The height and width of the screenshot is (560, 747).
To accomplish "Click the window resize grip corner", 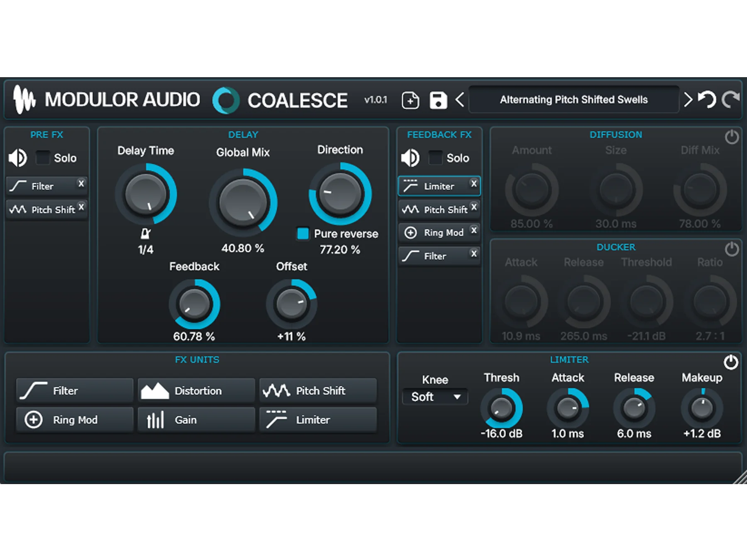I will 740,478.
